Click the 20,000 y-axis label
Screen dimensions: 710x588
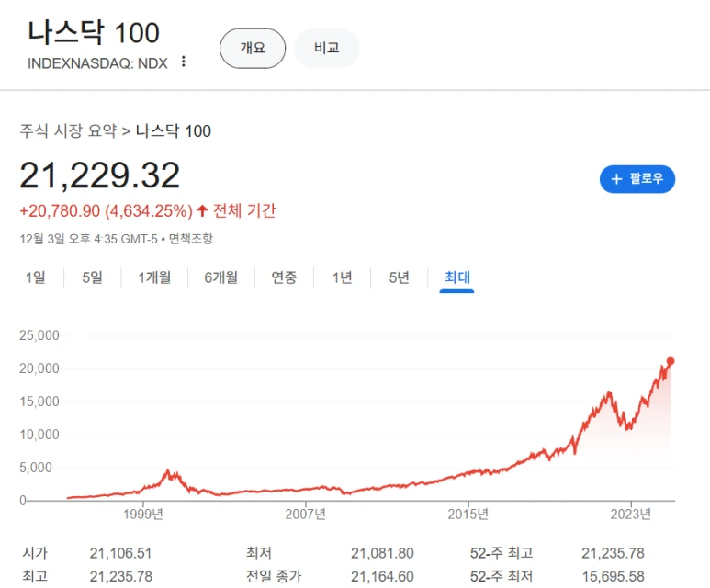coord(39,368)
